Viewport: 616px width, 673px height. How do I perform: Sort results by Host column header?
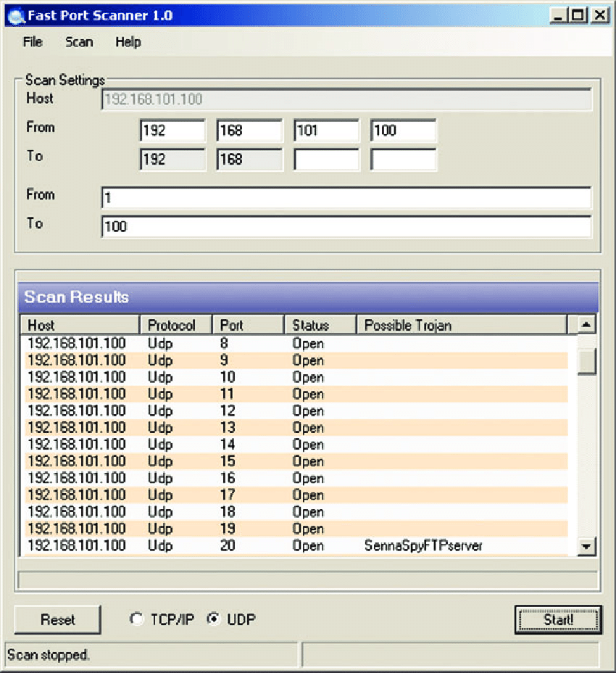(x=79, y=325)
